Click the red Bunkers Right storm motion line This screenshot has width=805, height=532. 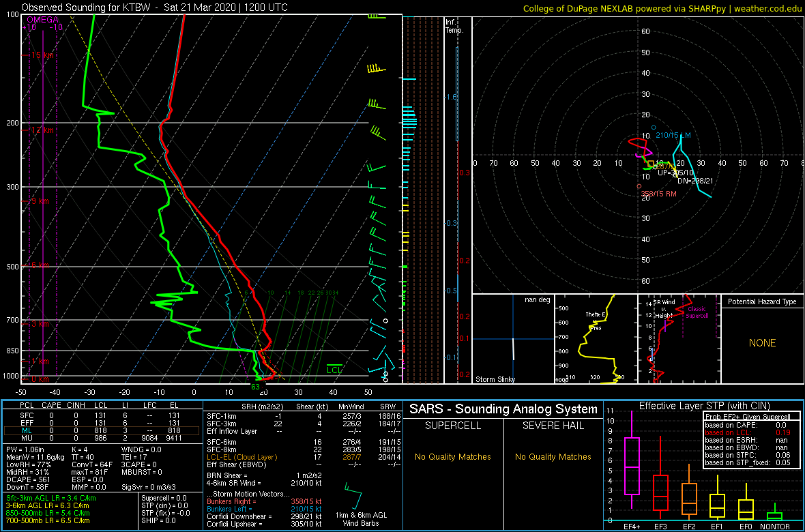tap(264, 501)
